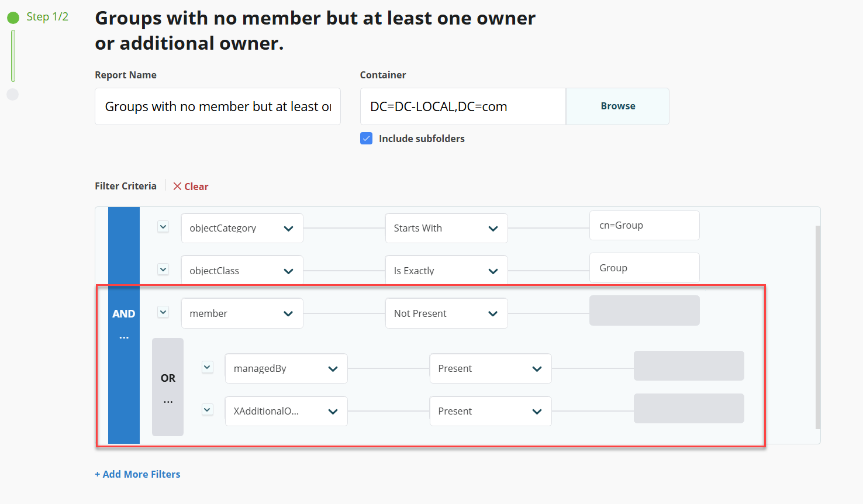
Task: Expand the objectCategory row options chevron
Action: [163, 227]
